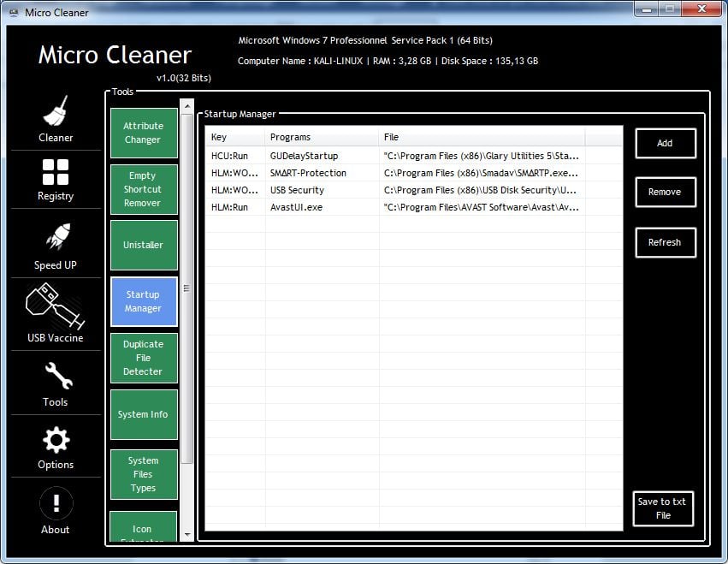Select the AvastUI.exe entry
Screen dimensions: 728x564
(x=296, y=208)
